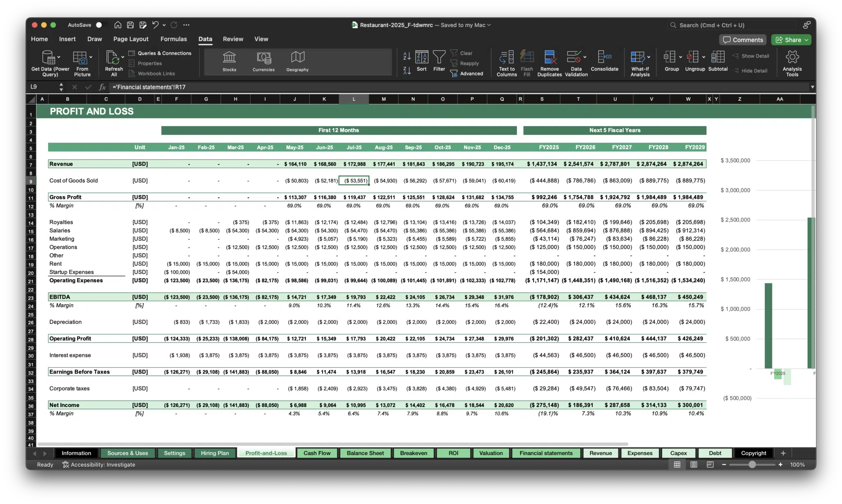Select column header L
Viewport: 842px width, 504px height.
(x=354, y=99)
